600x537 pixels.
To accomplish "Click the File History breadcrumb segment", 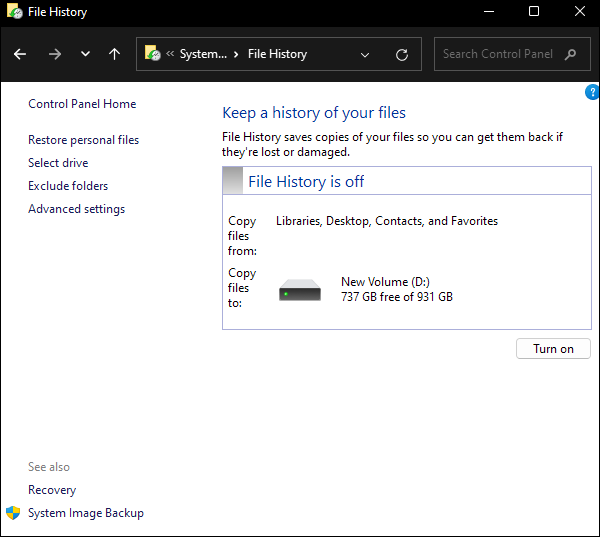I will pyautogui.click(x=277, y=54).
